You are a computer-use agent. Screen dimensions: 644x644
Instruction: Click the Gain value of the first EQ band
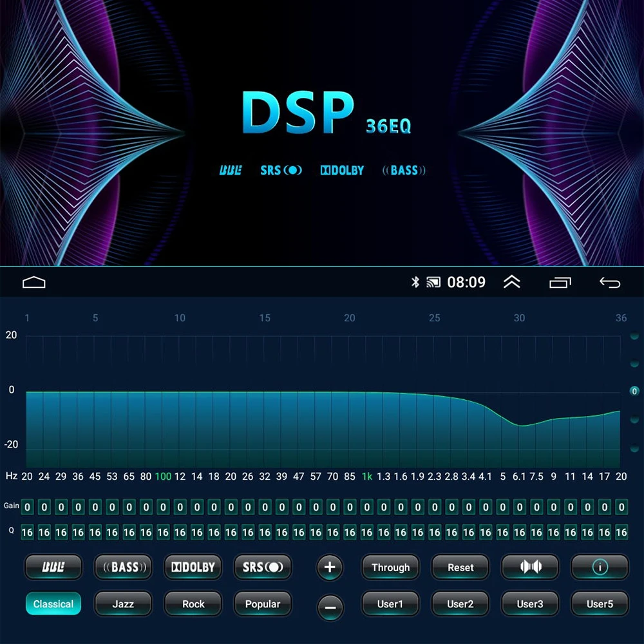27,507
